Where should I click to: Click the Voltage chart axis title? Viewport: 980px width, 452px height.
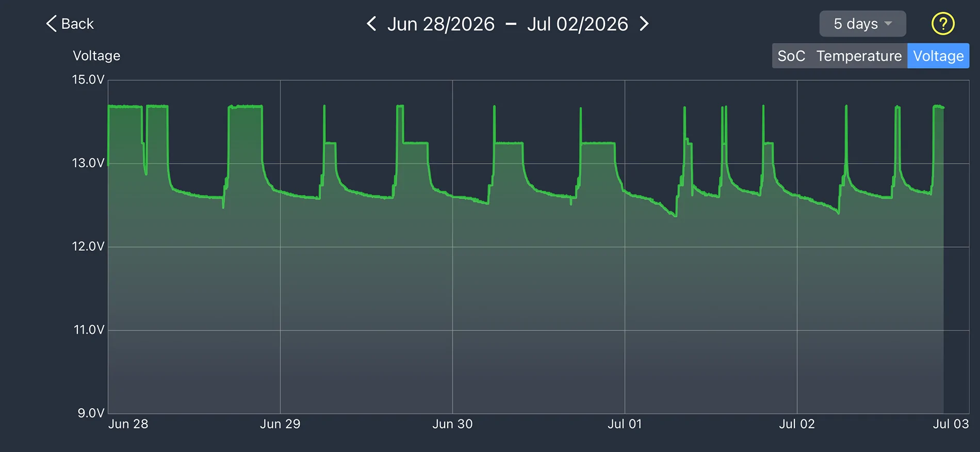click(x=96, y=56)
